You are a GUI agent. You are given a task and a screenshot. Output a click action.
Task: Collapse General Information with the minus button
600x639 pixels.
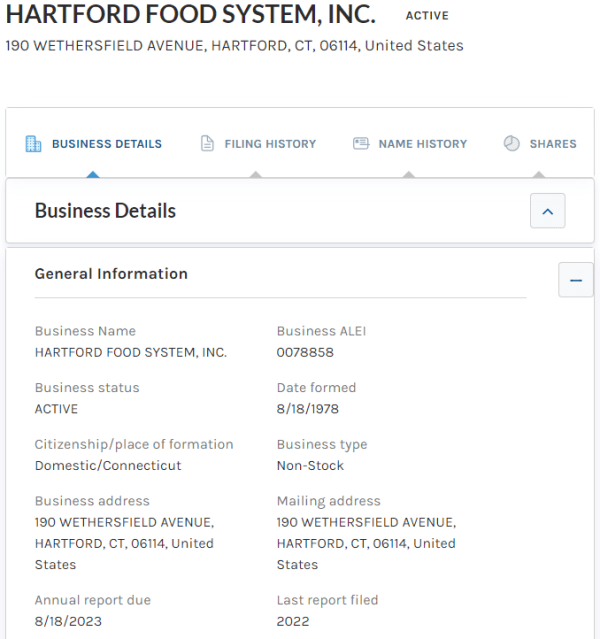coord(575,281)
